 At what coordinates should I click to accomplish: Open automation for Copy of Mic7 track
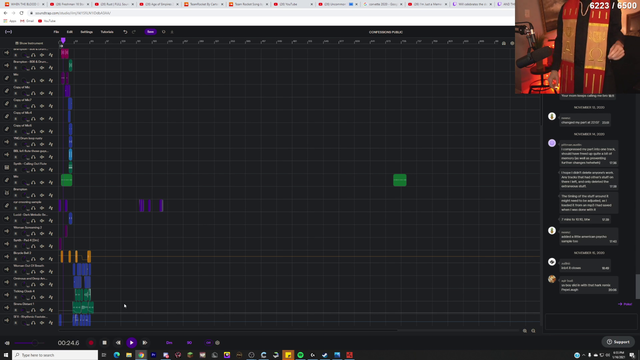click(x=51, y=106)
